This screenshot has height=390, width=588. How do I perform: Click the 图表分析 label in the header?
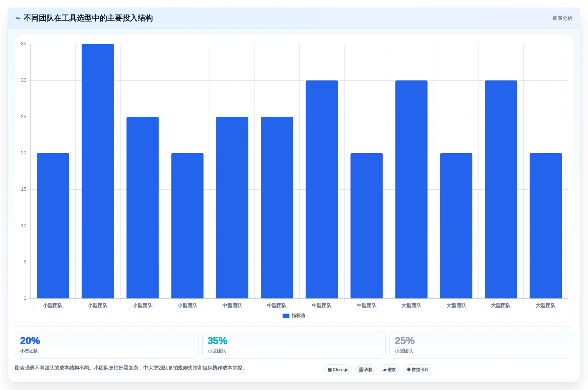coord(562,18)
